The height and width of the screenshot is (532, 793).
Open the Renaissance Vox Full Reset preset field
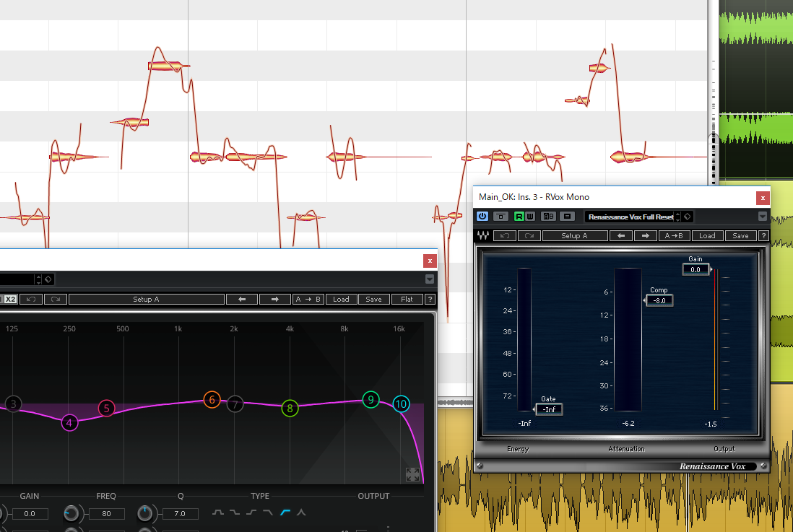(630, 217)
